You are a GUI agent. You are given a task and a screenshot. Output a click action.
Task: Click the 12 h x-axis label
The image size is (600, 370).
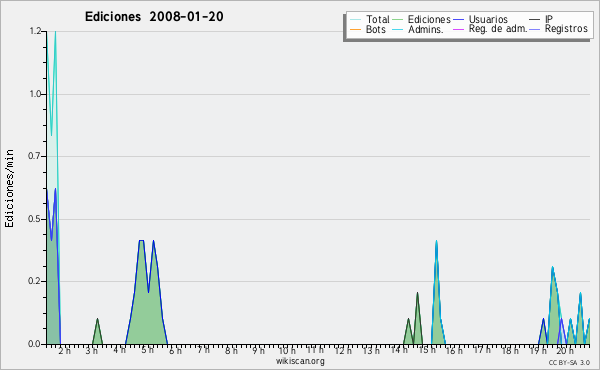point(343,350)
